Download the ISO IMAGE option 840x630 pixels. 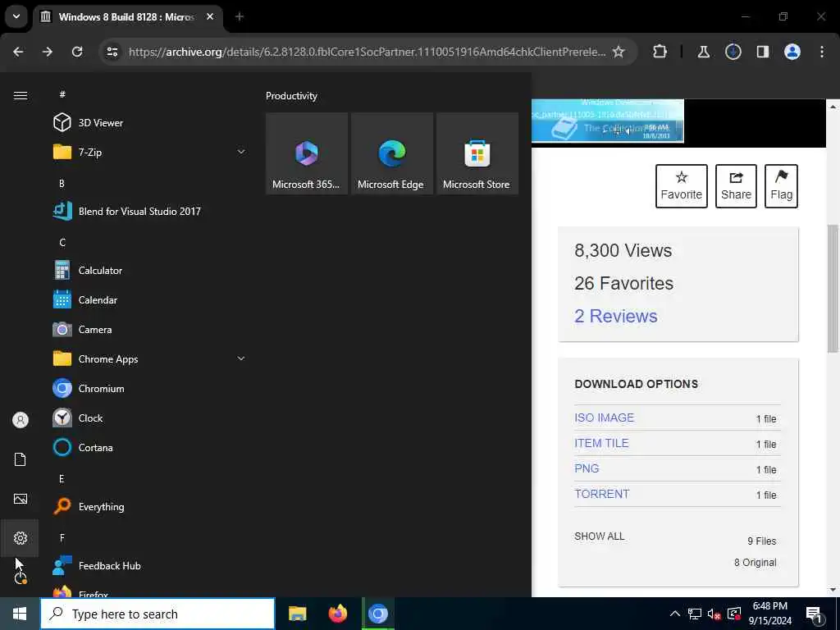tap(604, 418)
